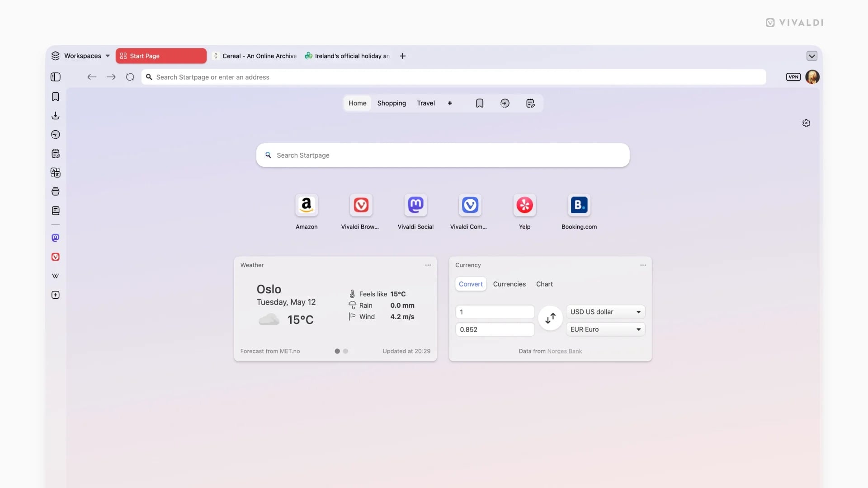Open start page settings gear
Image resolution: width=868 pixels, height=488 pixels.
click(x=806, y=123)
